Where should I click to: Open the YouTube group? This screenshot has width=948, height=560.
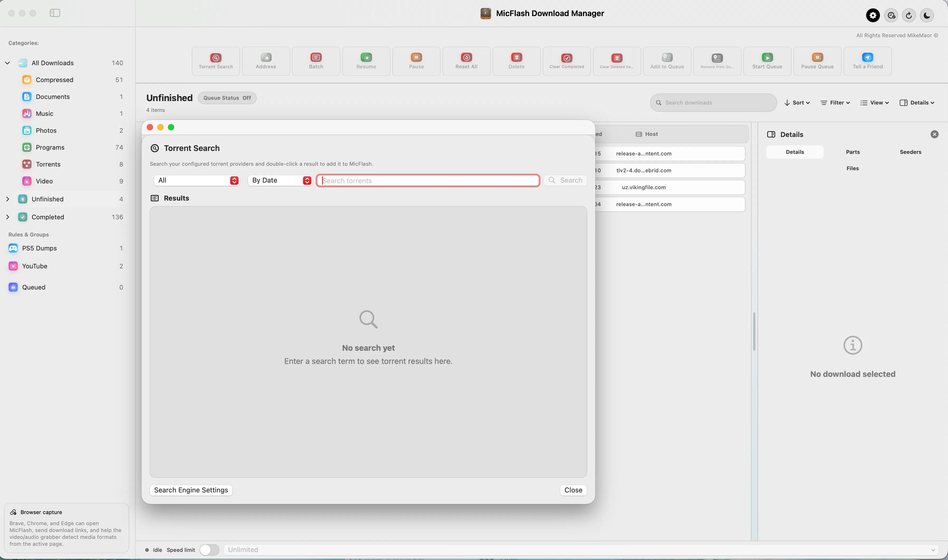[x=66, y=266]
